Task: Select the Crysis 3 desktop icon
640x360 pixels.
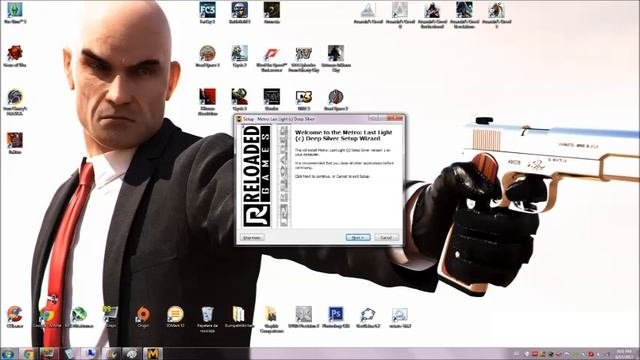Action: [240, 100]
